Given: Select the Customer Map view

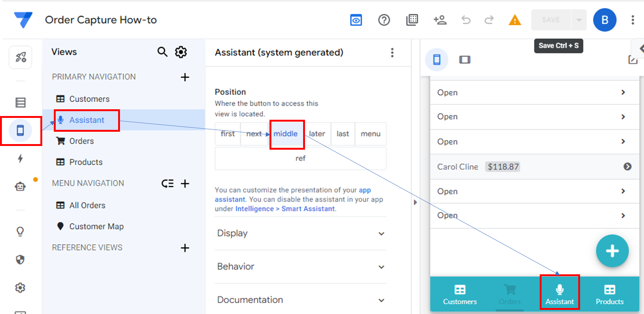Looking at the screenshot, I should click(x=123, y=226).
